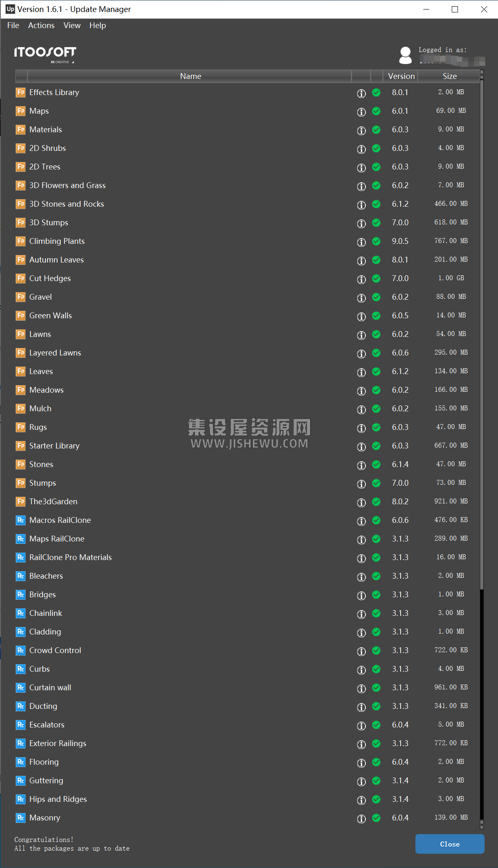Select the Forest Pack icon for Meadows
This screenshot has width=498, height=868.
(x=21, y=390)
